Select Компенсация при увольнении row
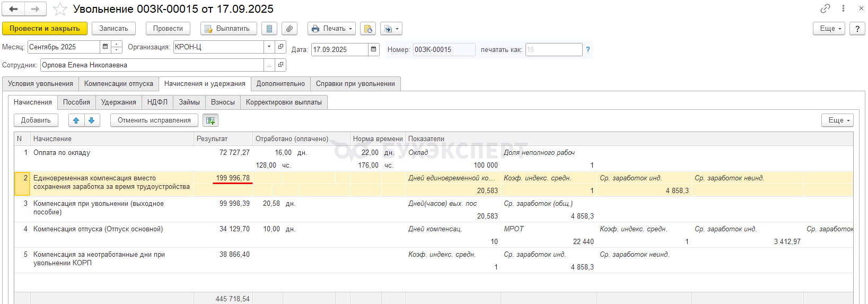868x304 pixels. point(433,210)
